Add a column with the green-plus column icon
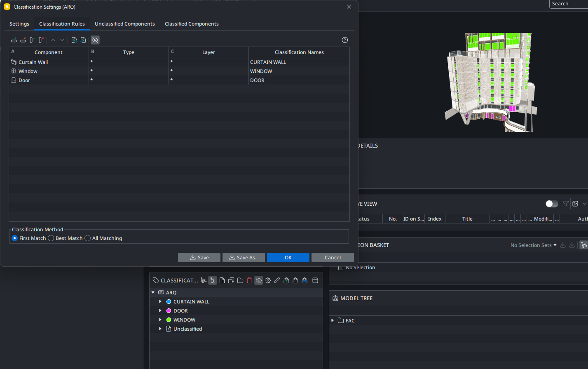 click(x=32, y=40)
